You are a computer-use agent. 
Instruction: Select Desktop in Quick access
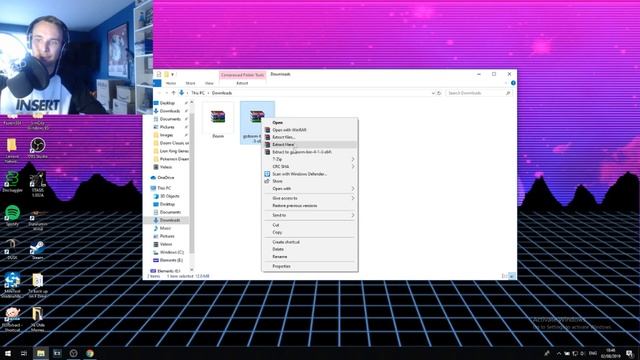point(167,103)
